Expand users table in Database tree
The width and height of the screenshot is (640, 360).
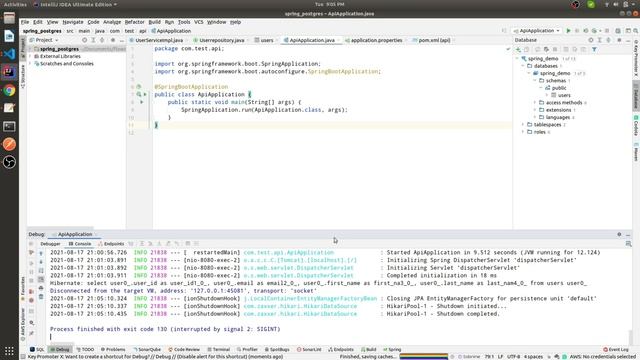click(547, 95)
